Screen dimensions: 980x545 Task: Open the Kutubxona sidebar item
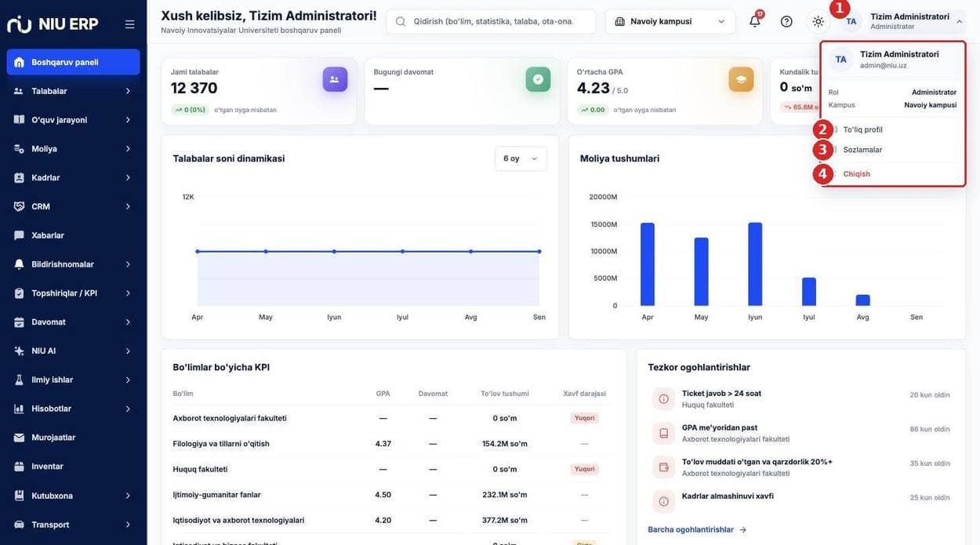tap(74, 496)
